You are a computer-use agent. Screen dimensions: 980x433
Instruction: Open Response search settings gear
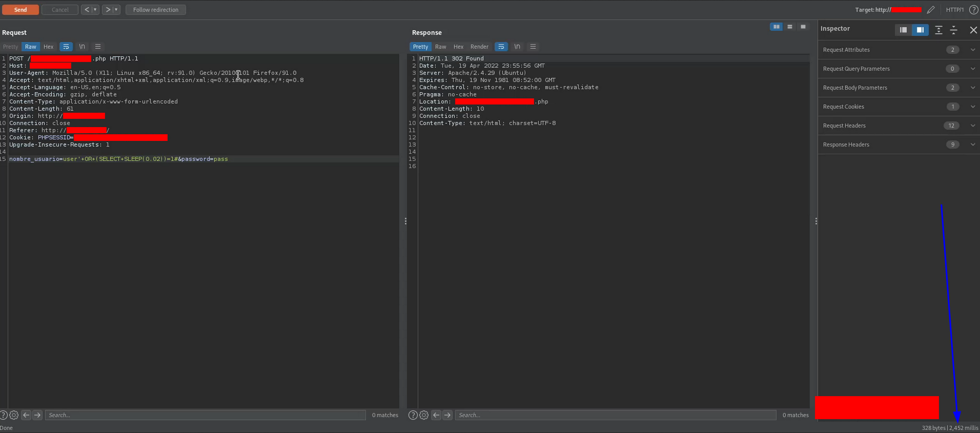[x=424, y=415]
